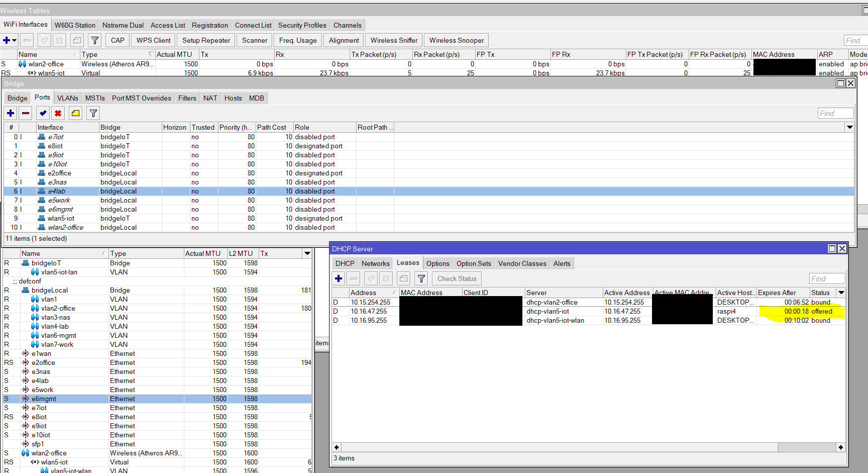This screenshot has height=473, width=868.
Task: Switch to Registration tab in Wireless Tables
Action: pos(209,25)
